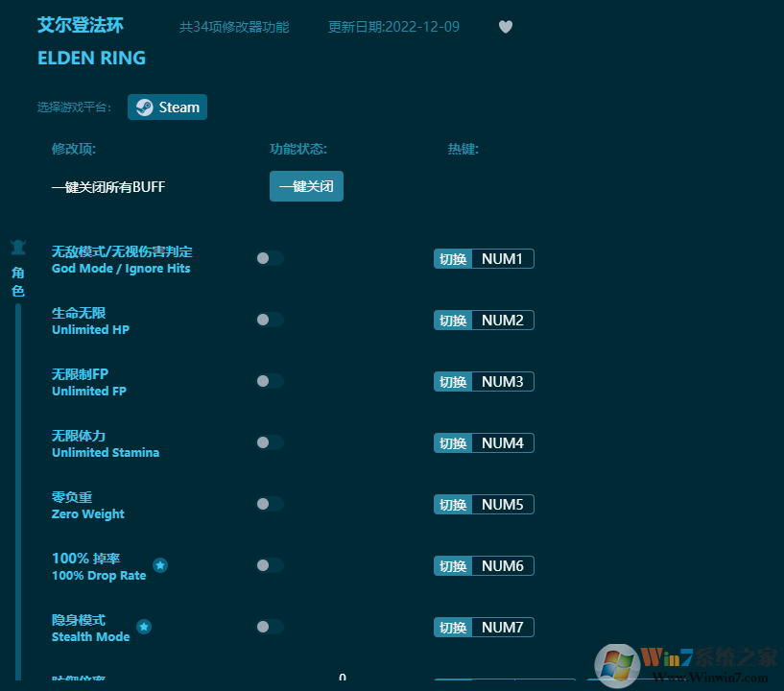
Task: Edit the NUM2 hotkey field
Action: point(503,321)
